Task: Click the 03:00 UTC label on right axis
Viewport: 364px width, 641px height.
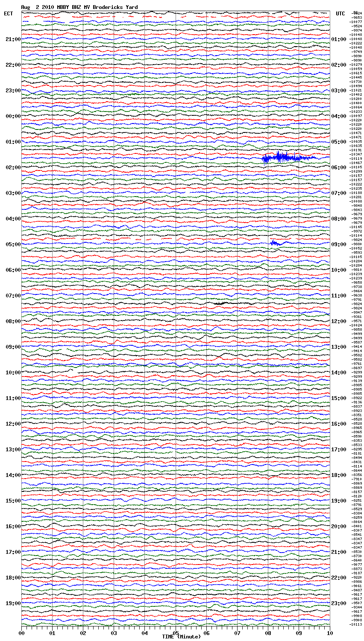Action: pos(339,91)
